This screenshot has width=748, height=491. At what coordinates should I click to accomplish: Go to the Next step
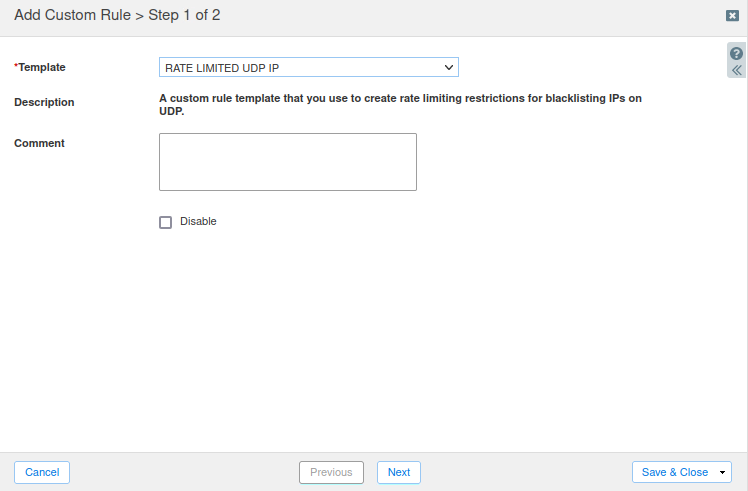pos(399,472)
